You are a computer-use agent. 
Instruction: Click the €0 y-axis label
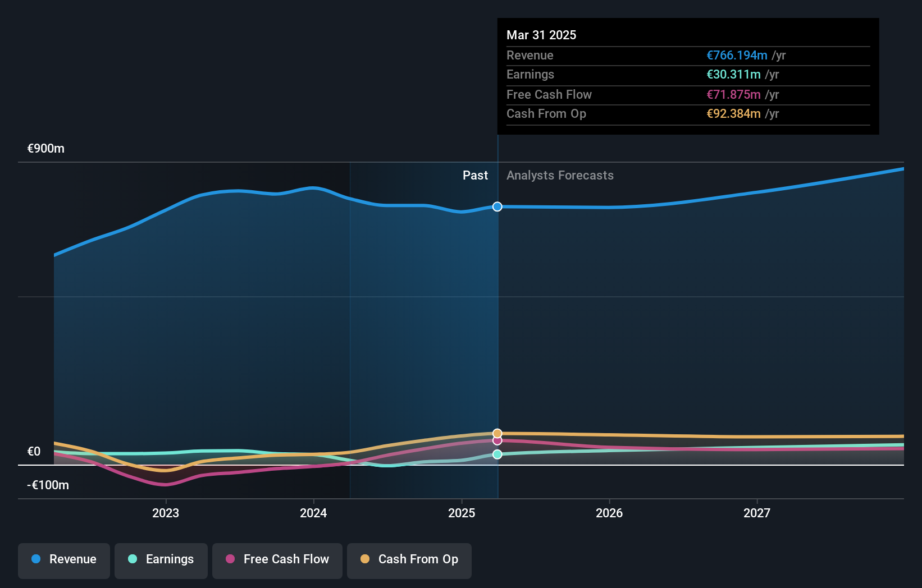34,452
